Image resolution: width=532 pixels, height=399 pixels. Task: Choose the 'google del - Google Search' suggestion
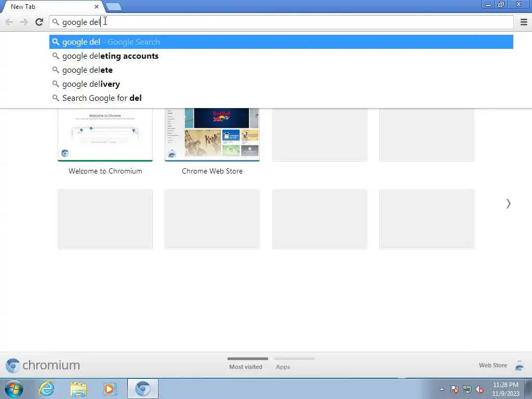281,42
